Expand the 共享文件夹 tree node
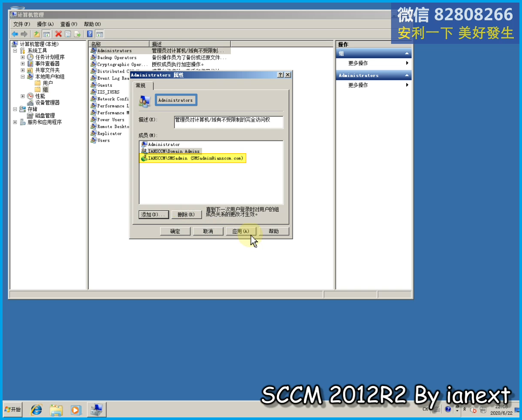 [x=23, y=70]
